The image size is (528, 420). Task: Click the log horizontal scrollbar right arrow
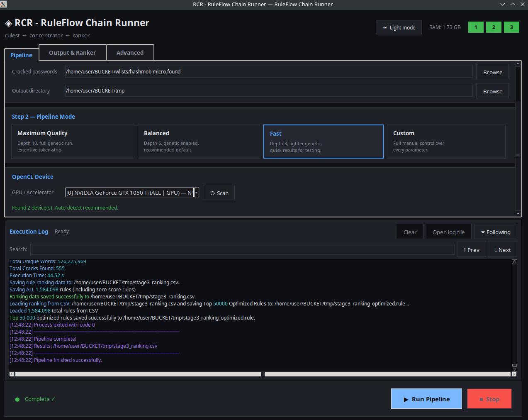(514, 374)
